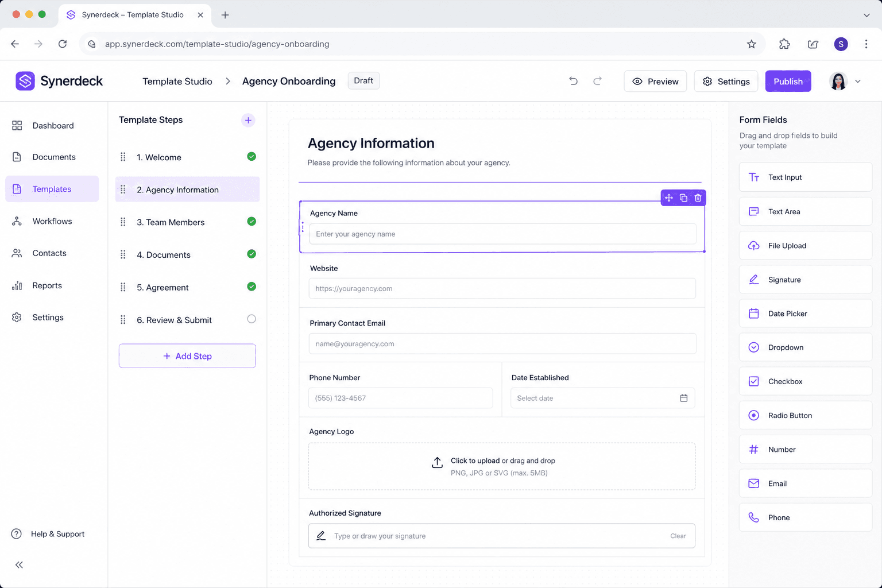Click the Primary Contact Email field
This screenshot has width=882, height=588.
pyautogui.click(x=502, y=344)
